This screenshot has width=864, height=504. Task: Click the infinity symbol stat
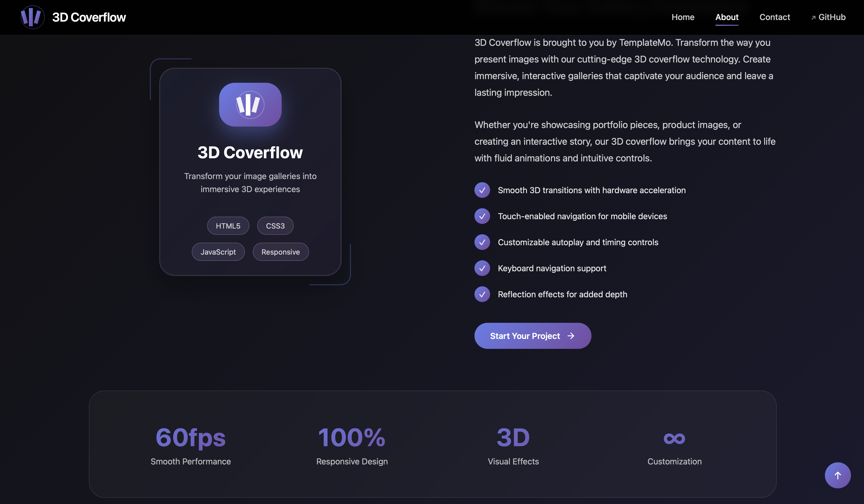tap(674, 439)
